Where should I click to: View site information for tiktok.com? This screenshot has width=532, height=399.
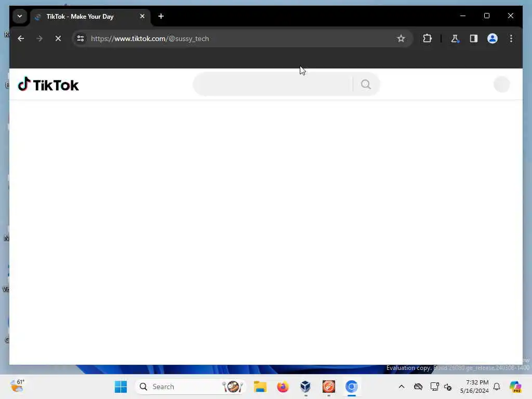pyautogui.click(x=81, y=38)
